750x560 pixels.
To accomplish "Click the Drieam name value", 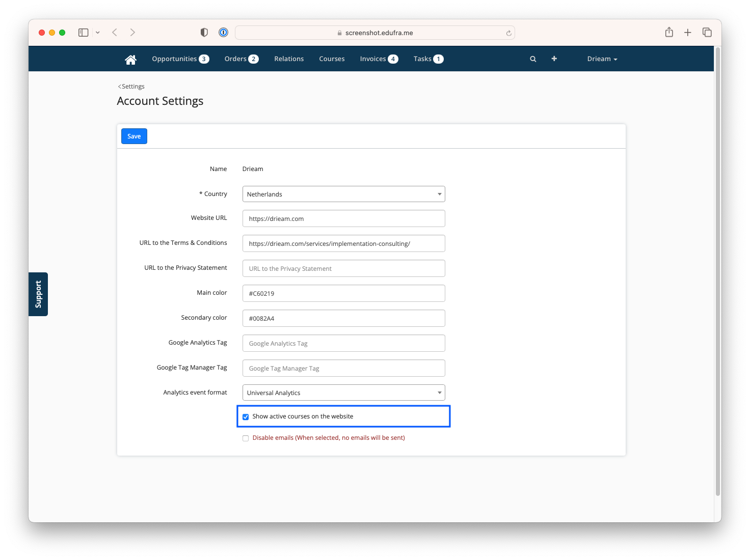I will pyautogui.click(x=253, y=169).
